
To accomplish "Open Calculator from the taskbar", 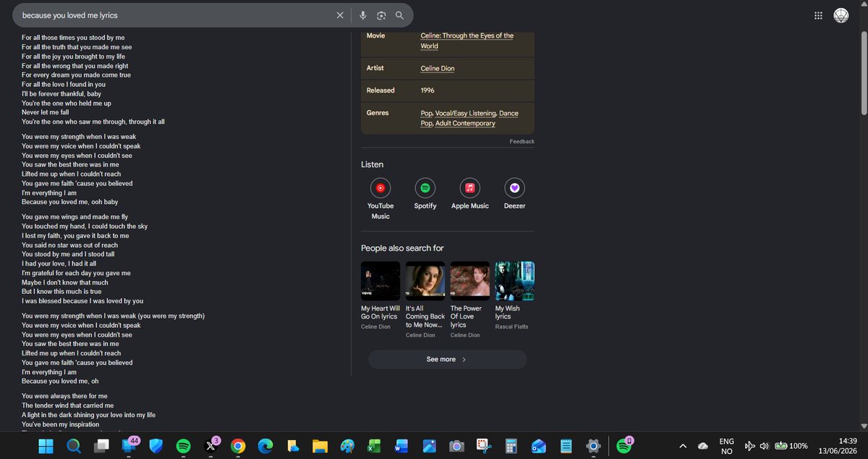I will click(511, 446).
